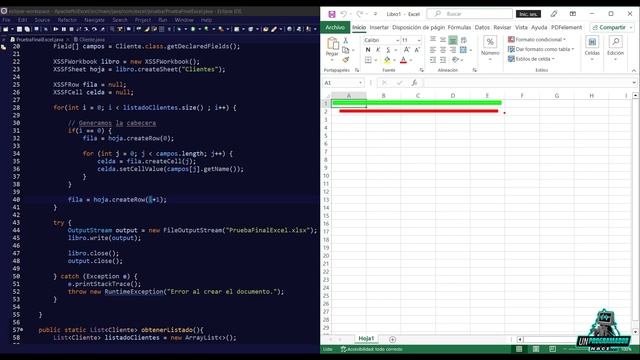Click the Accesibilidad todo correcto status
The height and width of the screenshot is (360, 640).
(372, 349)
